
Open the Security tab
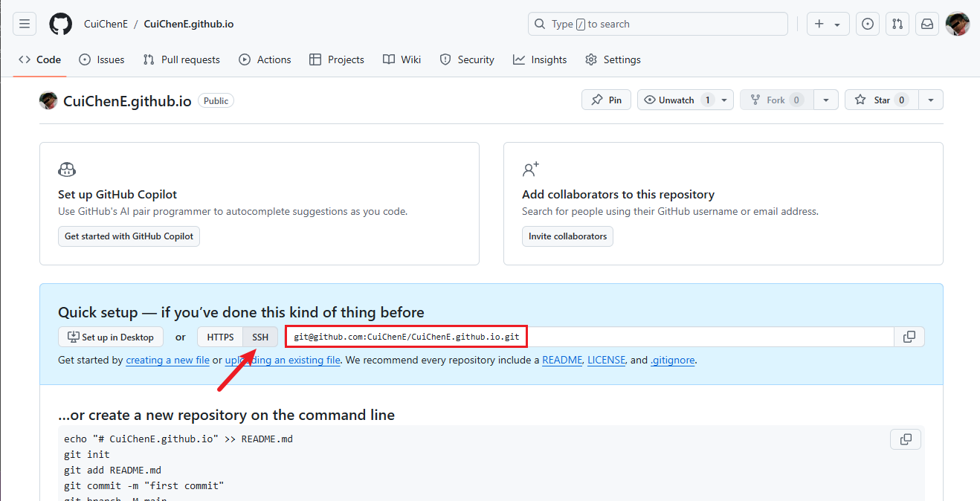pyautogui.click(x=467, y=59)
